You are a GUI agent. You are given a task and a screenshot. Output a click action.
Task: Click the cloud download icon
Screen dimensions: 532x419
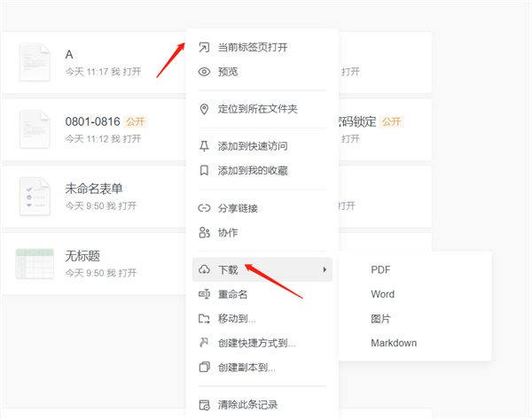pyautogui.click(x=204, y=269)
